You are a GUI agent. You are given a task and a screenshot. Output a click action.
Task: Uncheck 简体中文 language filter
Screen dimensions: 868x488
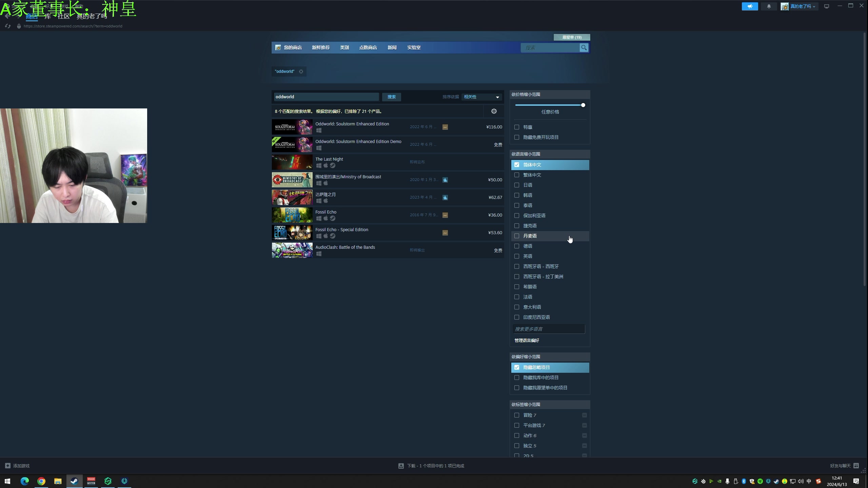(x=517, y=165)
